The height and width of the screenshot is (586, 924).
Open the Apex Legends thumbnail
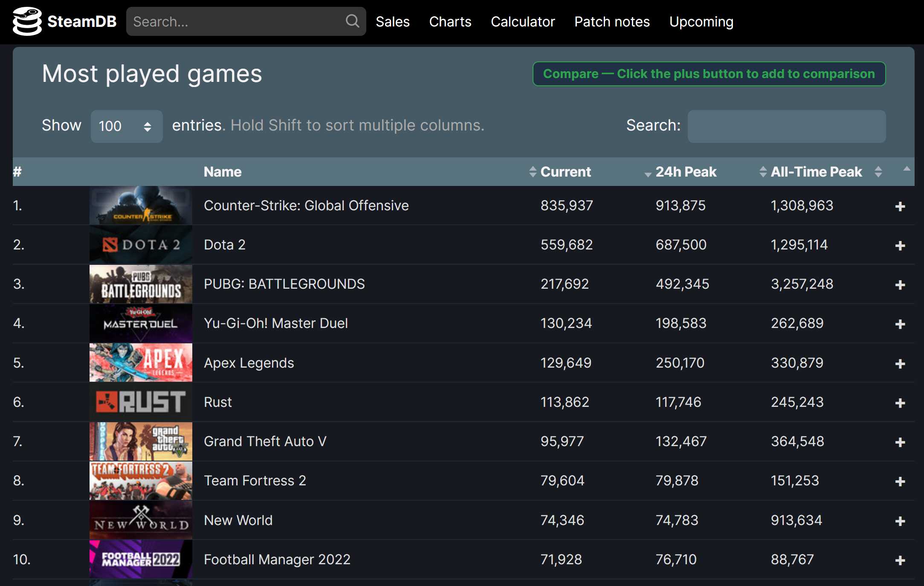pos(141,363)
